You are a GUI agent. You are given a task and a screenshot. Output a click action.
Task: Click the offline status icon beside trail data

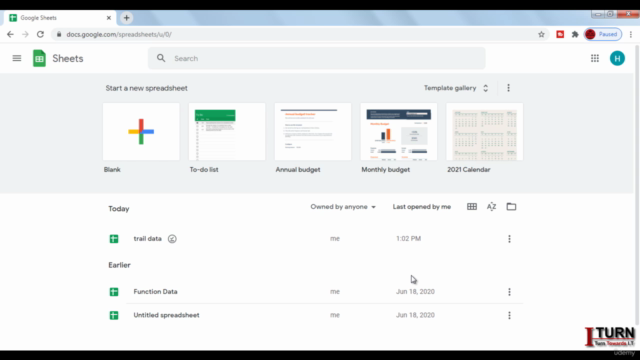(x=172, y=239)
